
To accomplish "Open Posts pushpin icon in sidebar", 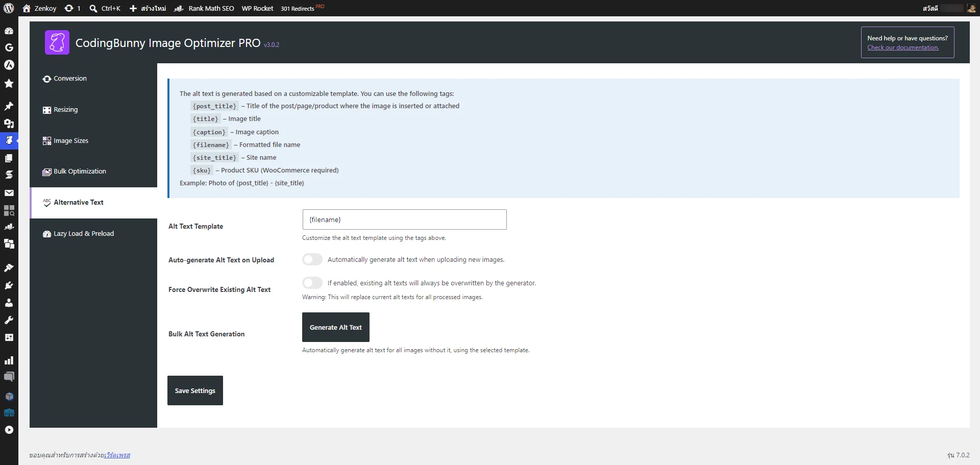I will [9, 106].
